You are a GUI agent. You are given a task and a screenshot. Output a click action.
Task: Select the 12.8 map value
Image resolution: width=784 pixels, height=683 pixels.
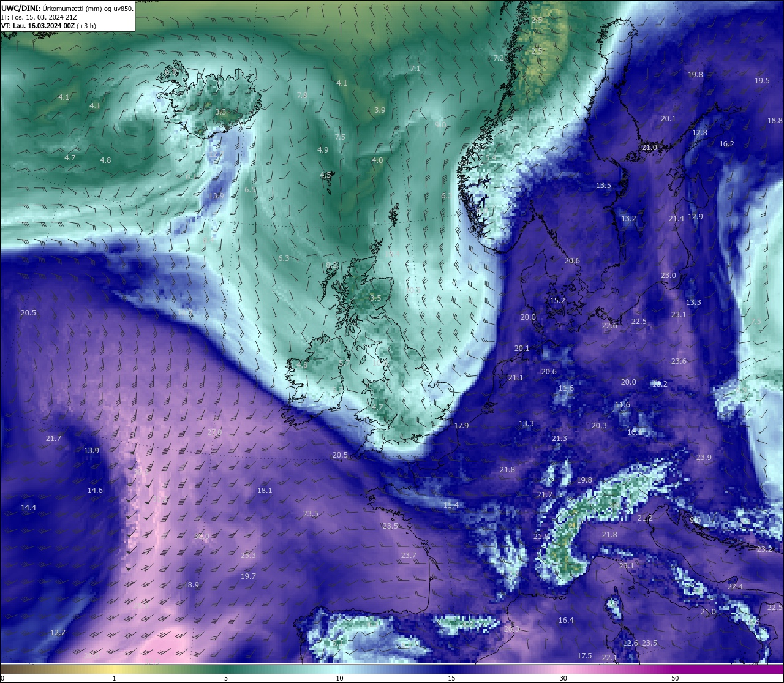tap(699, 133)
